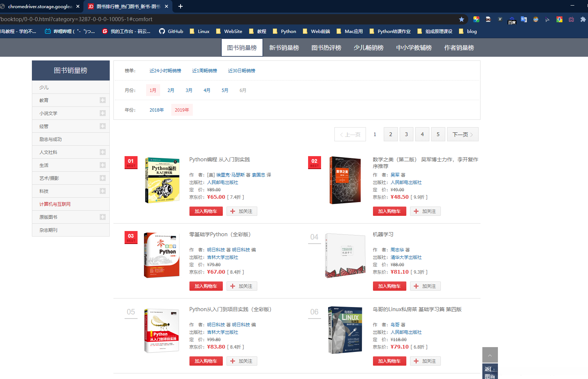
Task: Click the Tampermonkey-style glasses face extension
Action: click(536, 19)
